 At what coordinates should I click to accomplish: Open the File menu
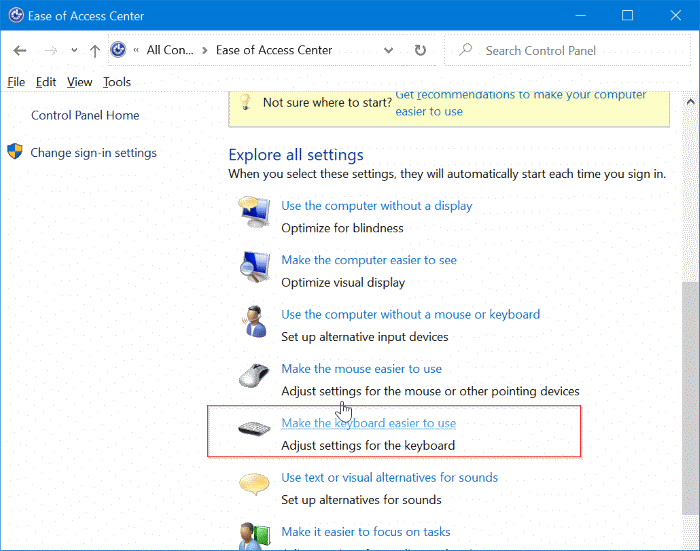[x=16, y=82]
